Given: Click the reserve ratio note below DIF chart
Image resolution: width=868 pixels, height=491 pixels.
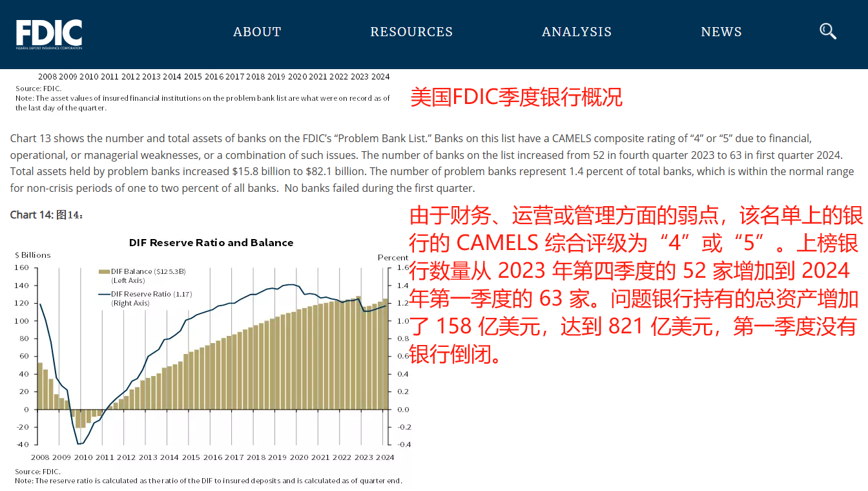Looking at the screenshot, I should (x=208, y=481).
